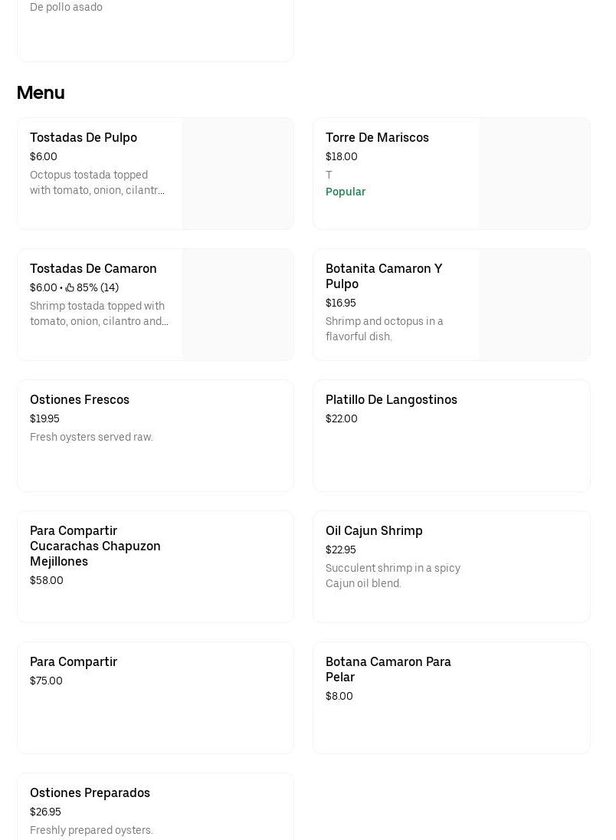Screen dimensions: 616x840
Task: Click the Tostadas De Pulpo image thumbnail
Action: tap(238, 173)
